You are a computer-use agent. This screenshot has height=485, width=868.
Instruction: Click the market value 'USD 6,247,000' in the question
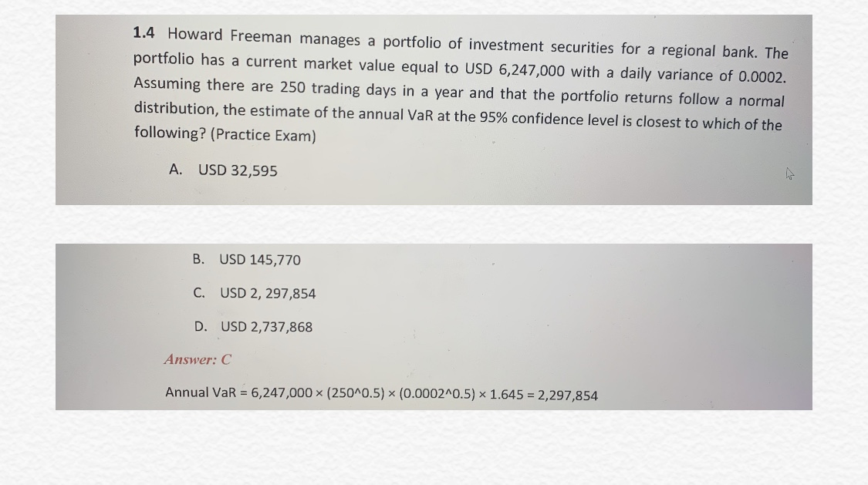pyautogui.click(x=515, y=70)
